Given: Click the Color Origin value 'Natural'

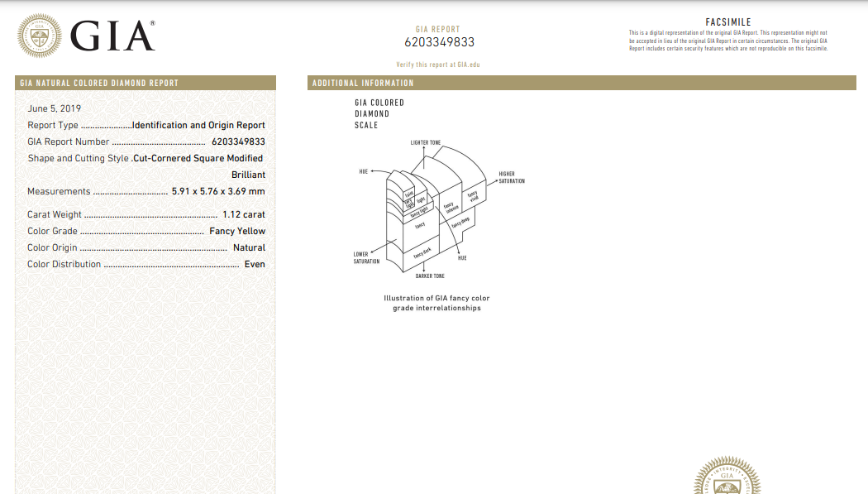Looking at the screenshot, I should click(249, 247).
